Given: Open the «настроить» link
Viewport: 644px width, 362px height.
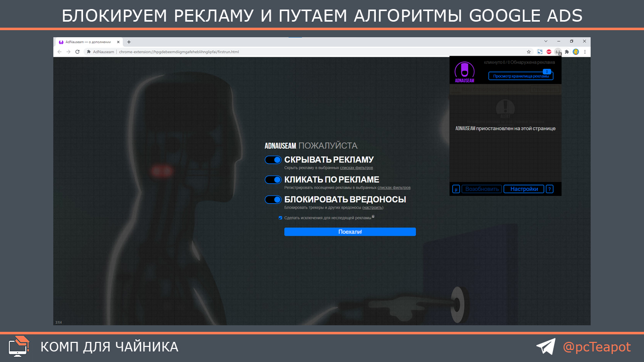Looking at the screenshot, I should [x=373, y=207].
